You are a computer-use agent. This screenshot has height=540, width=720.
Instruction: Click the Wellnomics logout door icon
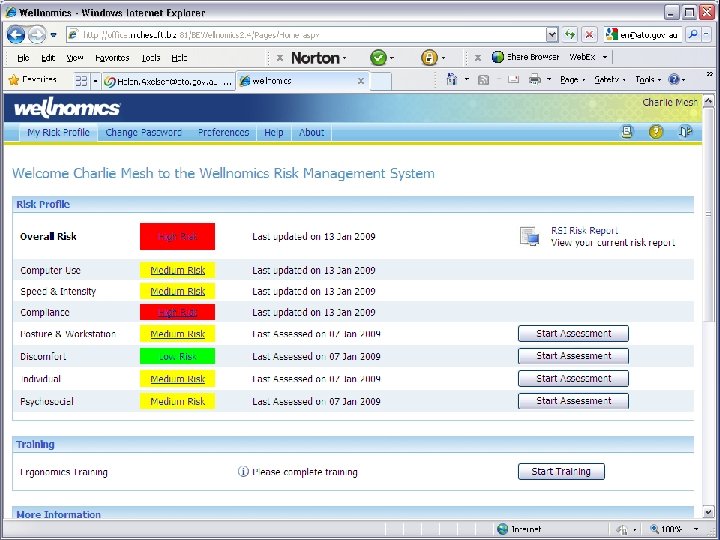685,132
